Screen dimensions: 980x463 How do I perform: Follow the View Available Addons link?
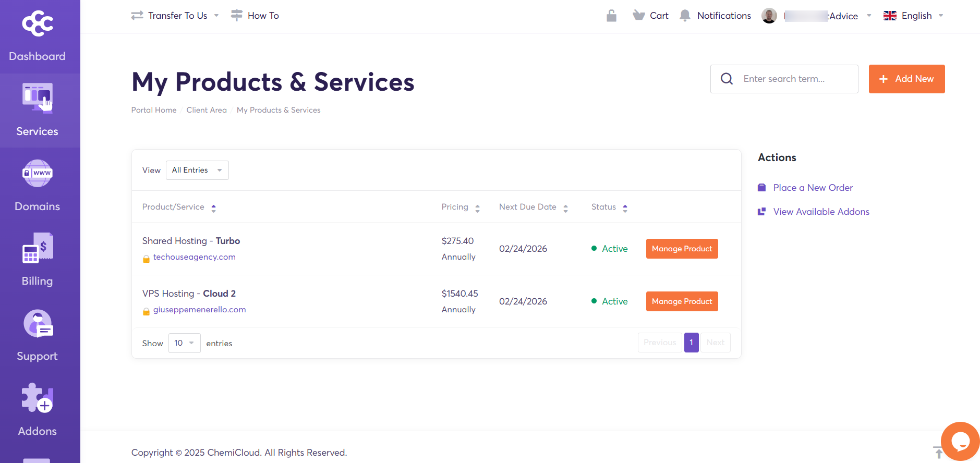pyautogui.click(x=821, y=212)
